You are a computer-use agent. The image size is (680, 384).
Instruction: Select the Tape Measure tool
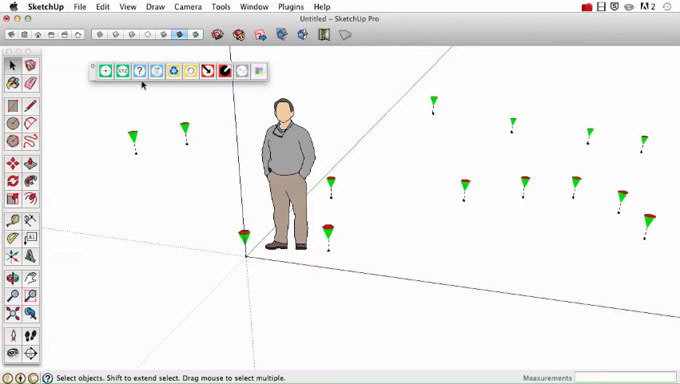[13, 221]
